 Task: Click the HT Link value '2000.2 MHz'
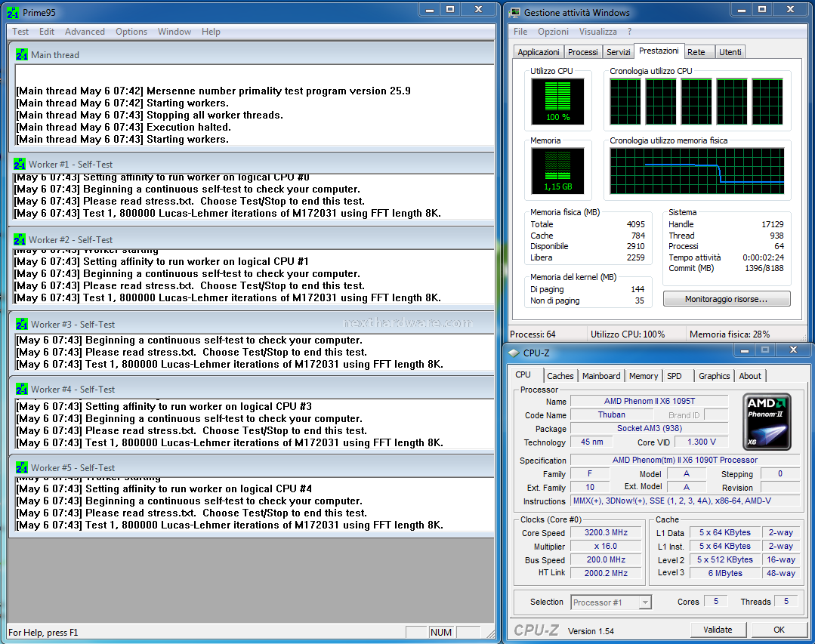click(x=606, y=573)
